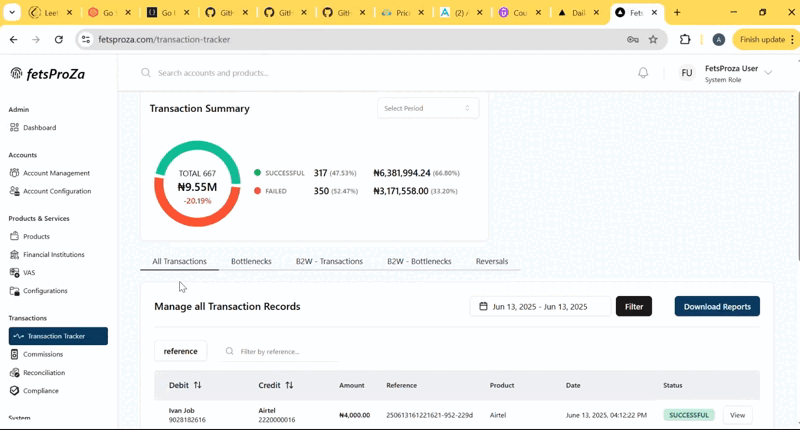Click the magnifier icon in reference filter
The width and height of the screenshot is (800, 430).
[230, 351]
